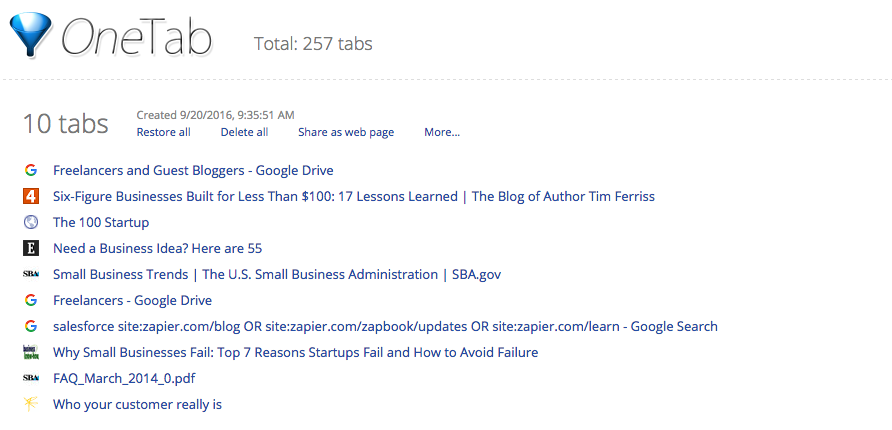Open the Need a Business Idea? Here are 55 link
Image resolution: width=892 pixels, height=430 pixels.
(158, 248)
